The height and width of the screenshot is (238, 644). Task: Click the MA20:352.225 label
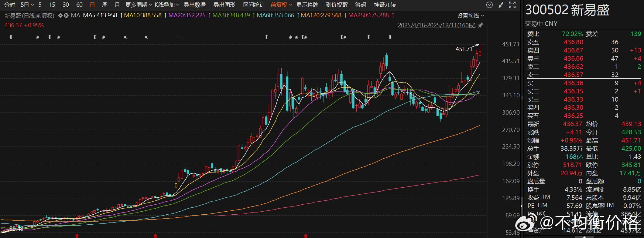pyautogui.click(x=187, y=15)
